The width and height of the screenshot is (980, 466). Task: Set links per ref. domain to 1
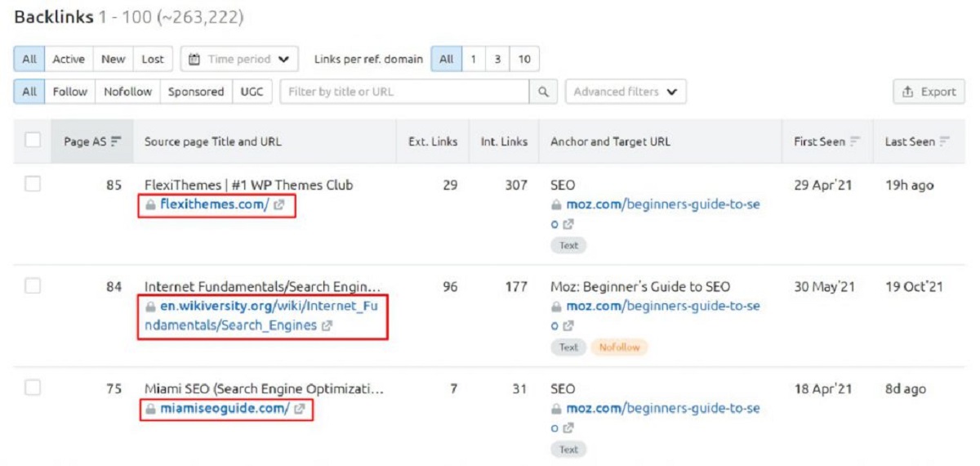tap(473, 59)
